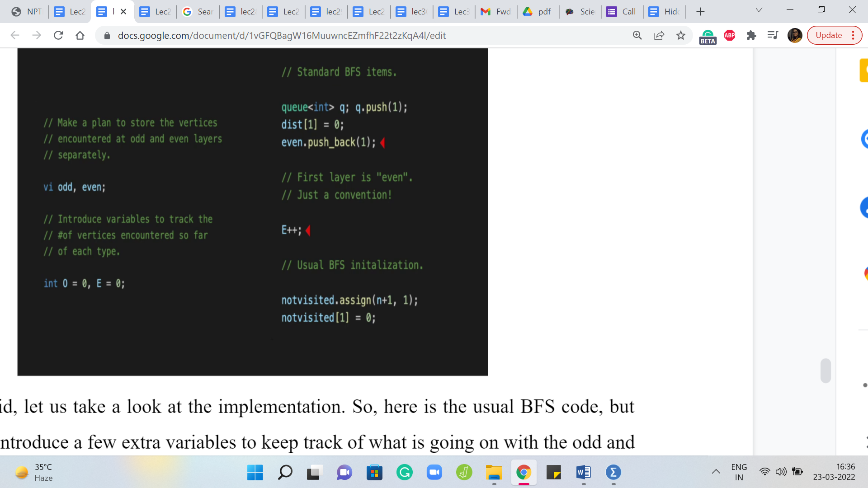Viewport: 868px width, 488px height.
Task: Click the document vertical scrollbar thumb
Action: (826, 371)
